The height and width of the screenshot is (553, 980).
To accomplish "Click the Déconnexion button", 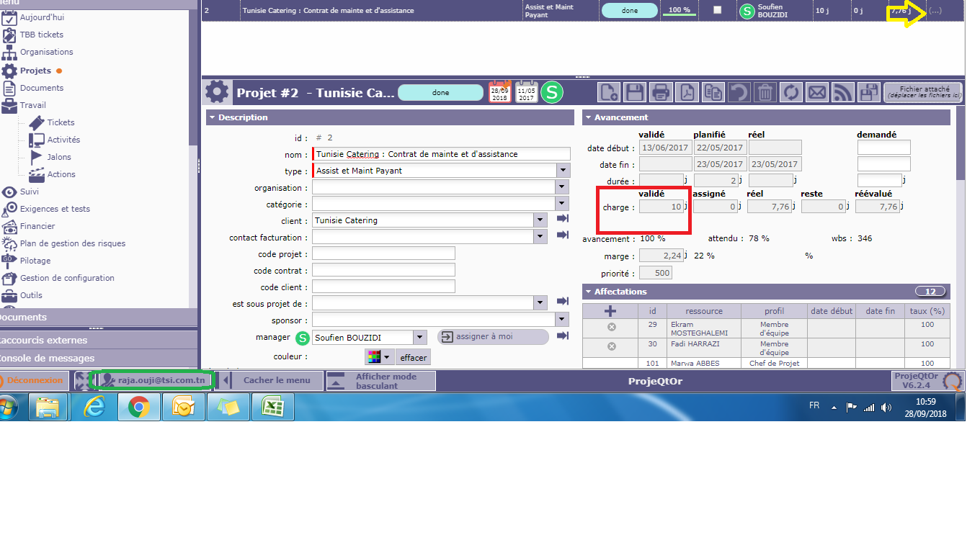I will pos(35,380).
